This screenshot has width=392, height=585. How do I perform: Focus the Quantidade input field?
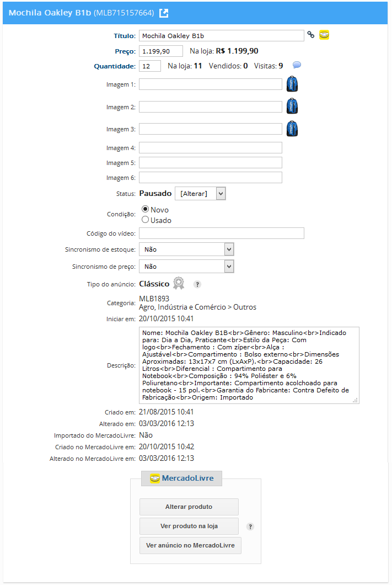(150, 66)
